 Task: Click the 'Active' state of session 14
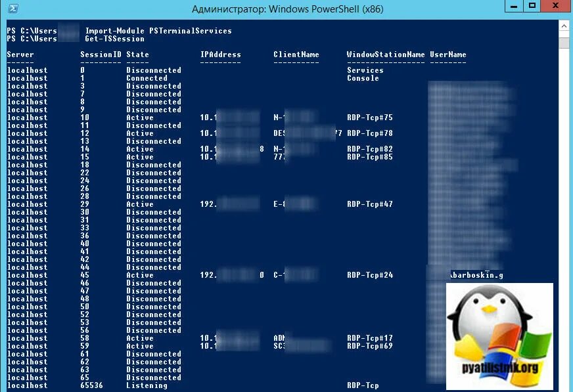point(139,149)
